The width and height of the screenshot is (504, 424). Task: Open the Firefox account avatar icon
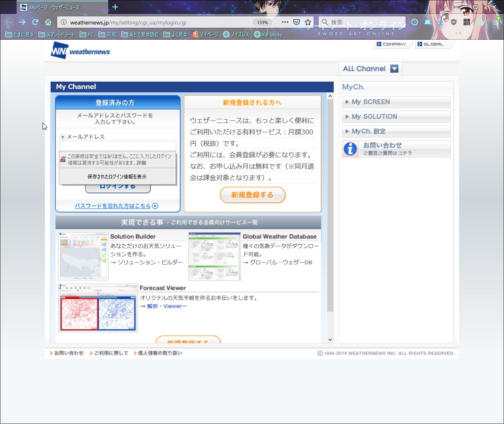point(480,22)
